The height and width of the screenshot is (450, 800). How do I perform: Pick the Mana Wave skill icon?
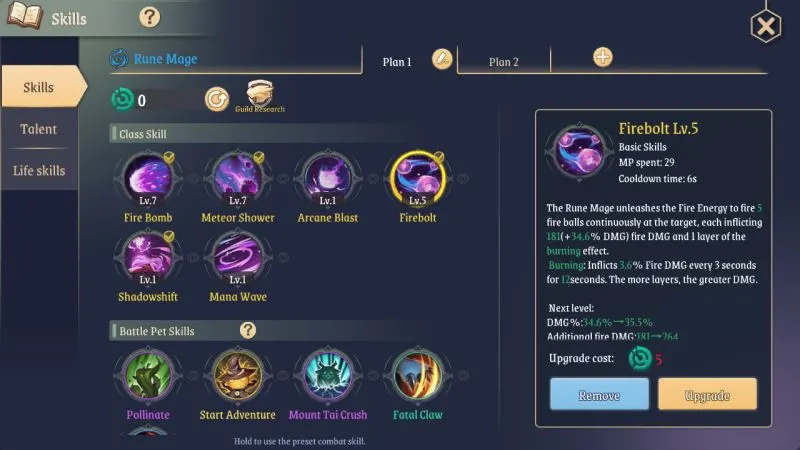(238, 257)
